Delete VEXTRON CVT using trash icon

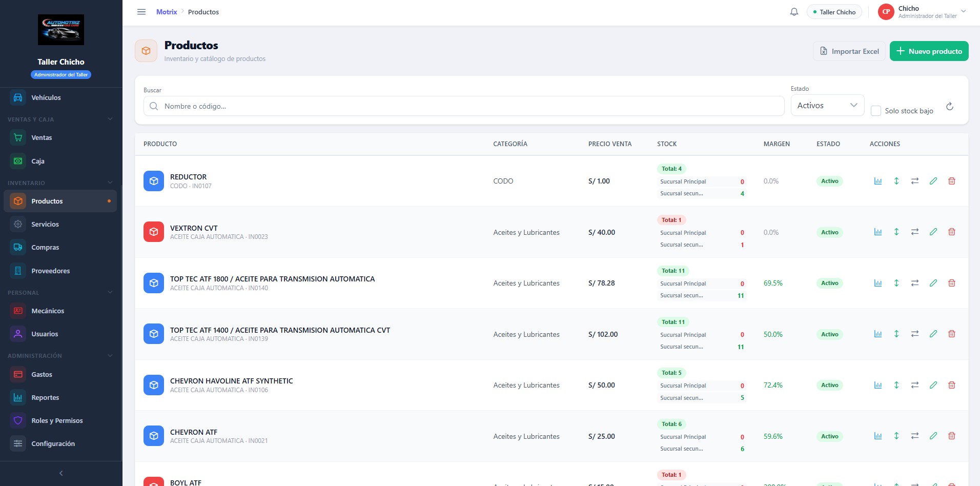tap(952, 232)
